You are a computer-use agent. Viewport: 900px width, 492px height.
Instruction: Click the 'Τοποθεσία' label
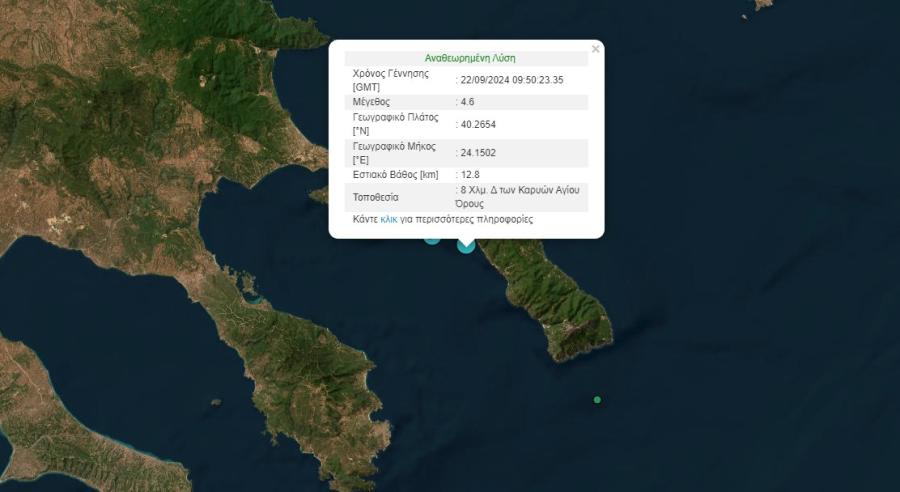click(375, 197)
